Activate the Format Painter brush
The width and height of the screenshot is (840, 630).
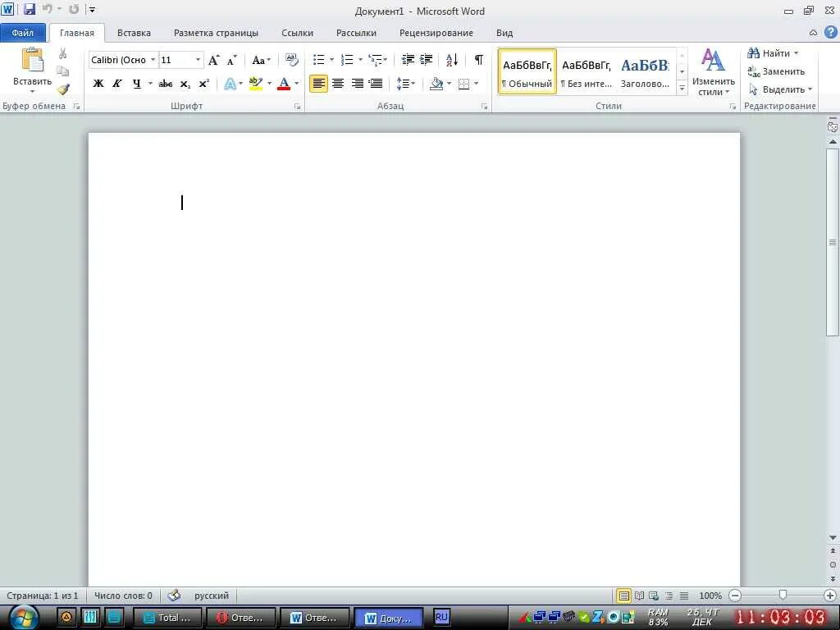[x=63, y=89]
